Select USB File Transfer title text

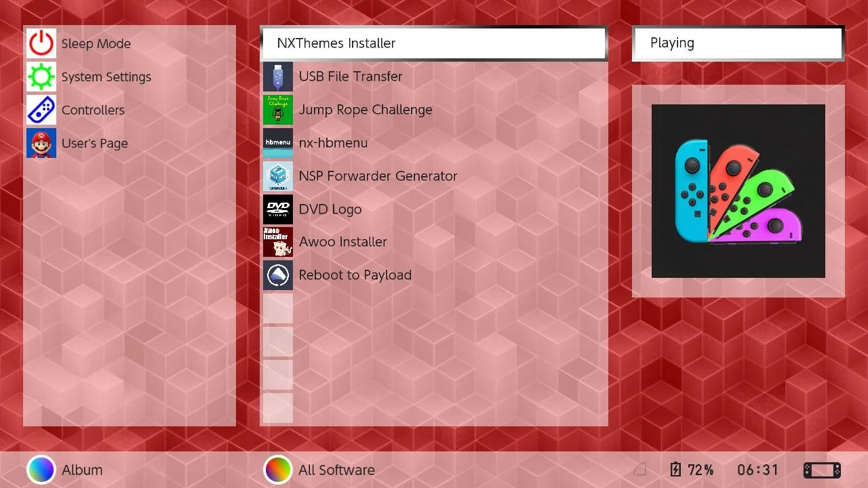pyautogui.click(x=351, y=77)
